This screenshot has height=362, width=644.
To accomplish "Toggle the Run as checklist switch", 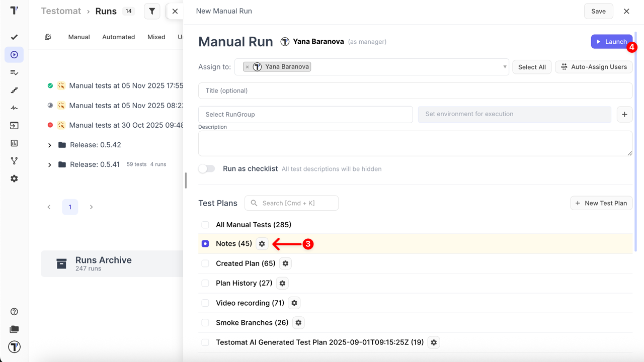I will 207,169.
